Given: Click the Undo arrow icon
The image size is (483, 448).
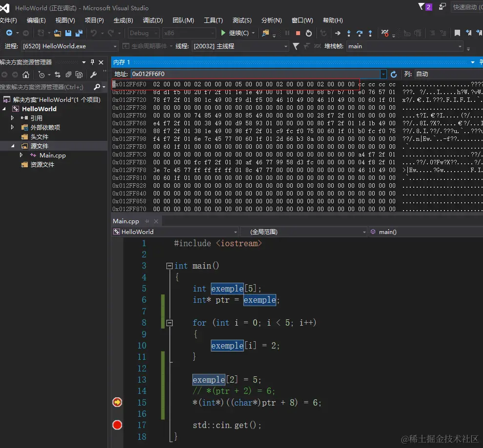Looking at the screenshot, I should click(x=94, y=33).
